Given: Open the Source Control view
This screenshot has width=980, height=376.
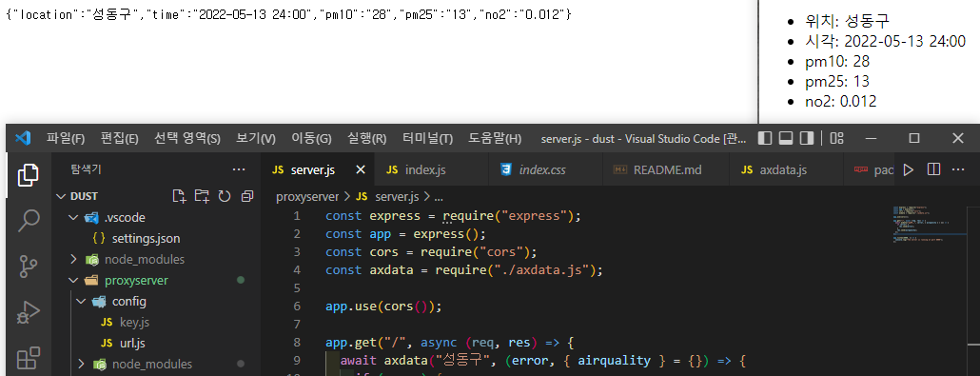Looking at the screenshot, I should 29,266.
